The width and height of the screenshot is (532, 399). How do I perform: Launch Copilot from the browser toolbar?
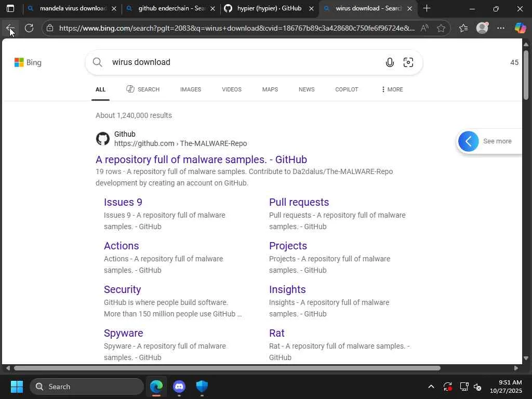pos(520,28)
